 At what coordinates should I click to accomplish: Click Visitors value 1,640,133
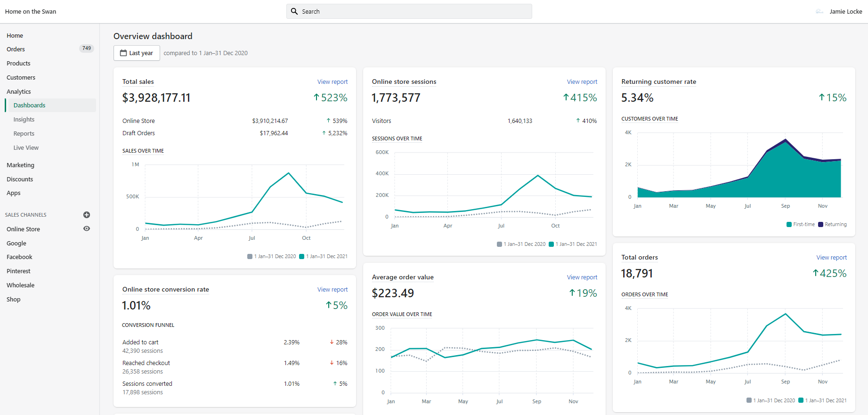coord(520,121)
